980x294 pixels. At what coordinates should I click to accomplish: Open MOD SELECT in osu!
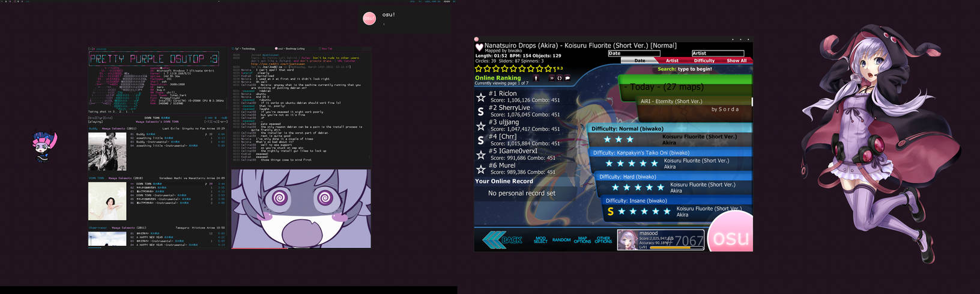pos(540,240)
